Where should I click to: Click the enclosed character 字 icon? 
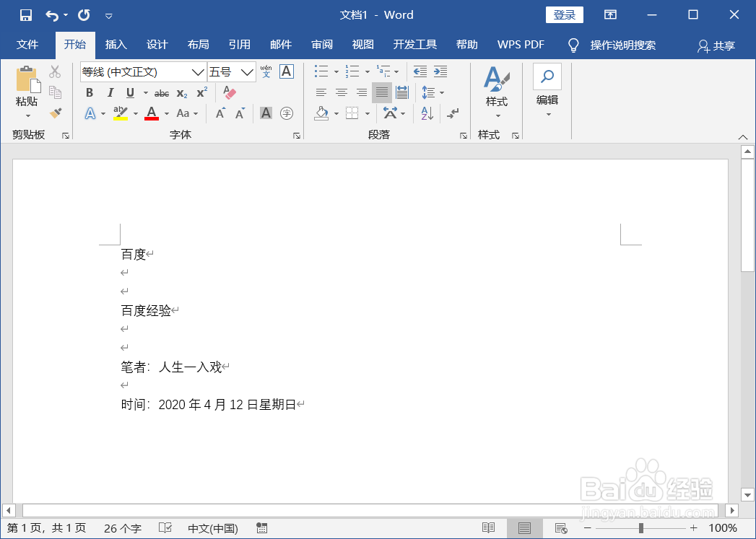[287, 113]
